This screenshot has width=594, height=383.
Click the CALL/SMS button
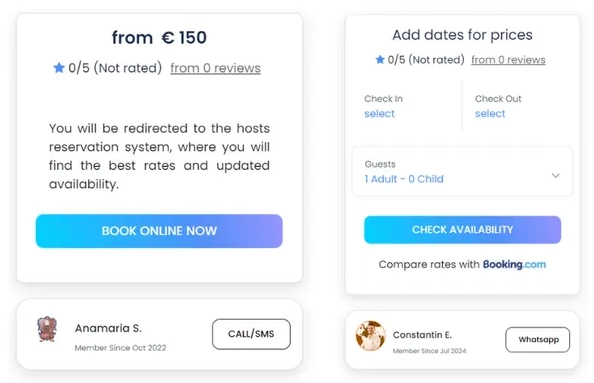(252, 334)
